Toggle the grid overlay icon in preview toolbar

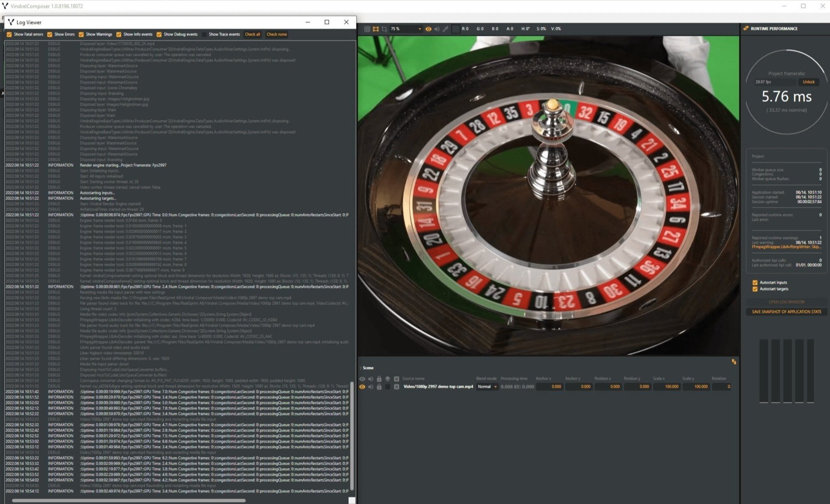[x=367, y=29]
